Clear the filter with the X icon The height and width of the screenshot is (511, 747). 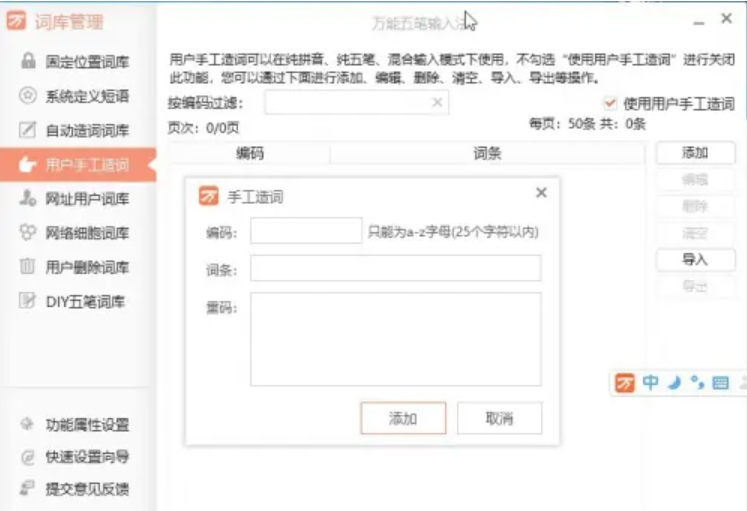pyautogui.click(x=437, y=102)
